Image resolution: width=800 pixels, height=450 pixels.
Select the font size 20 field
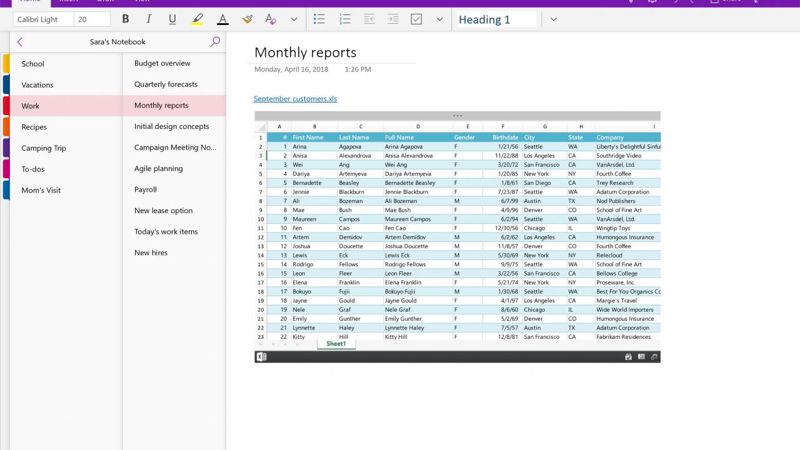point(92,19)
